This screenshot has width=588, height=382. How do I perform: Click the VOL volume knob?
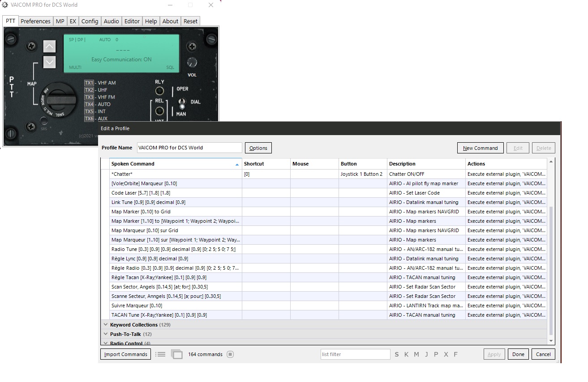[x=192, y=63]
